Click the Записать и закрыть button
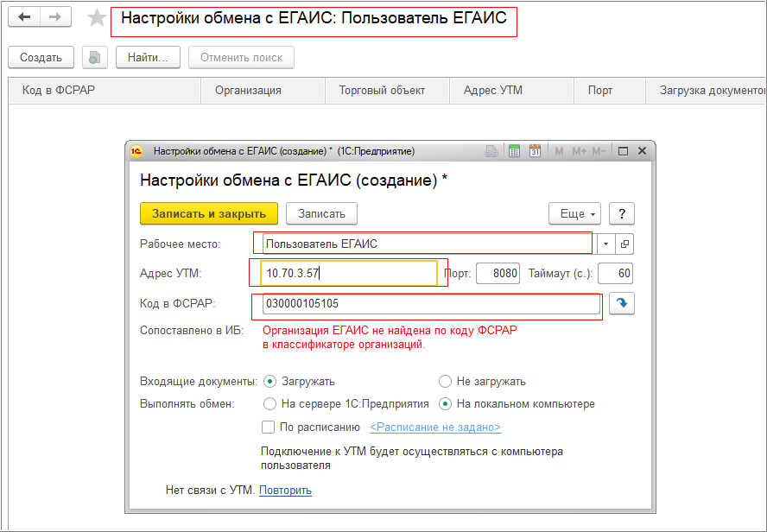767x532 pixels. click(209, 213)
